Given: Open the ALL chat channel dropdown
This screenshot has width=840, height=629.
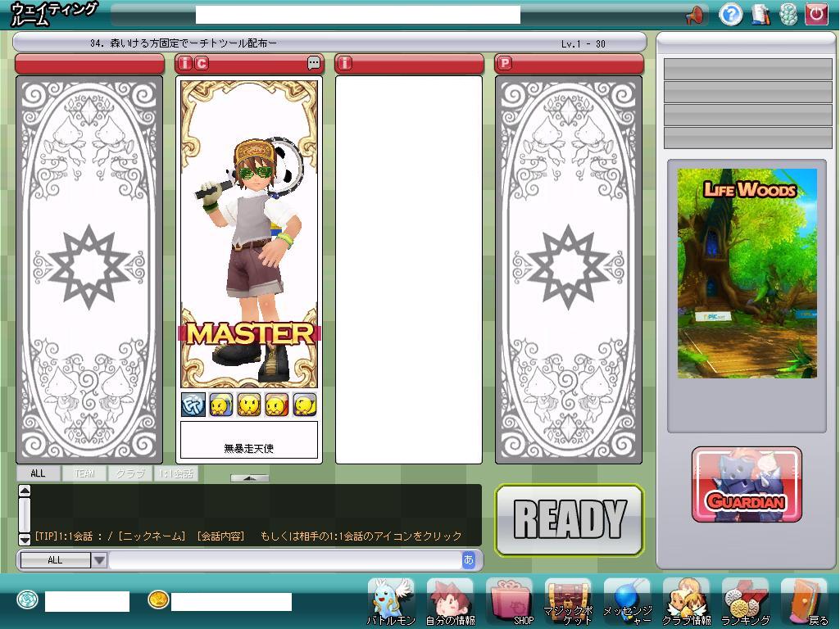Looking at the screenshot, I should [x=98, y=560].
